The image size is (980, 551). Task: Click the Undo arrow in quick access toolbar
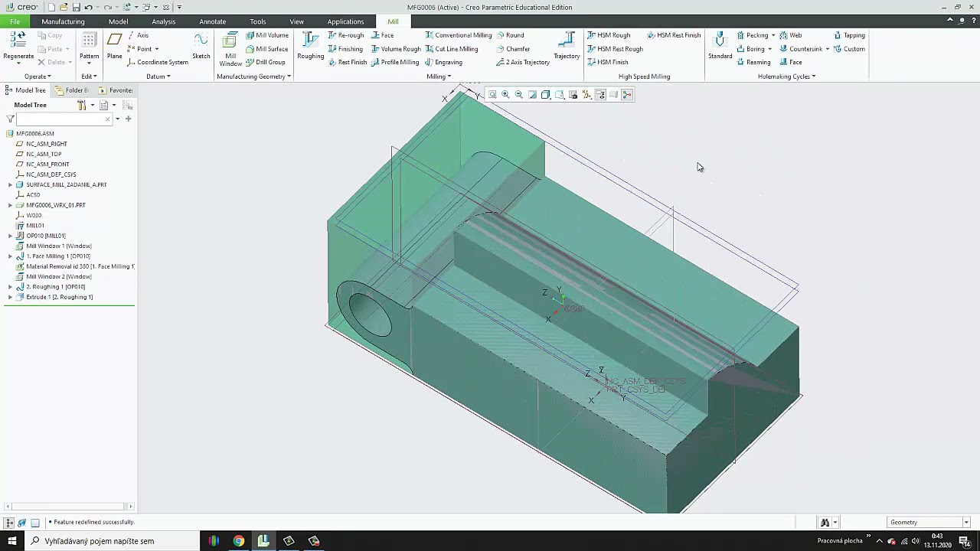coord(89,7)
